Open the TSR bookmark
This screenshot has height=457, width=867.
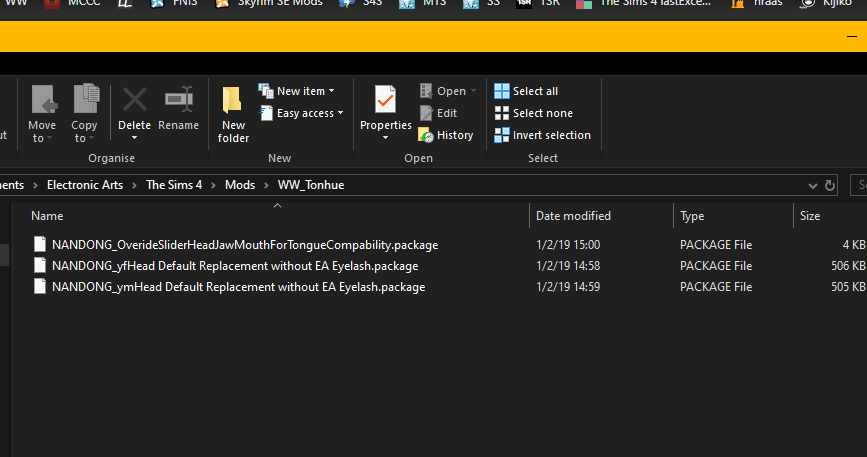pos(538,3)
